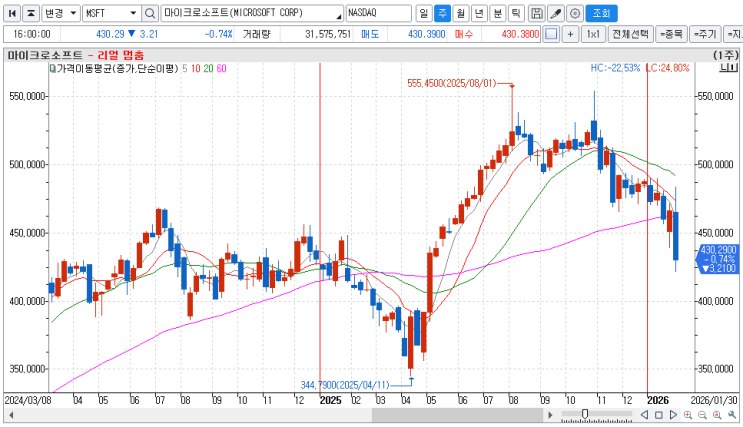Click the scrollbar left arrow at bottom
This screenshot has width=743, height=427.
point(11,415)
